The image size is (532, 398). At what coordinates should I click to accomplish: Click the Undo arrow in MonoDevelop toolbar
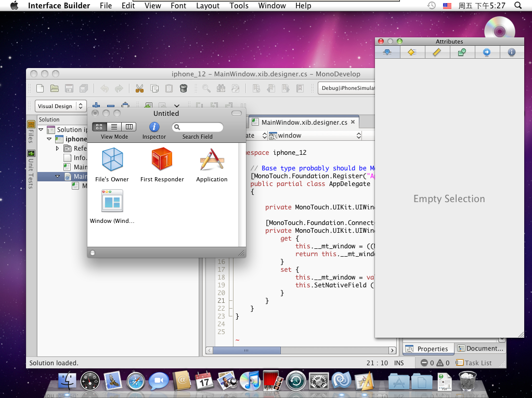point(105,88)
